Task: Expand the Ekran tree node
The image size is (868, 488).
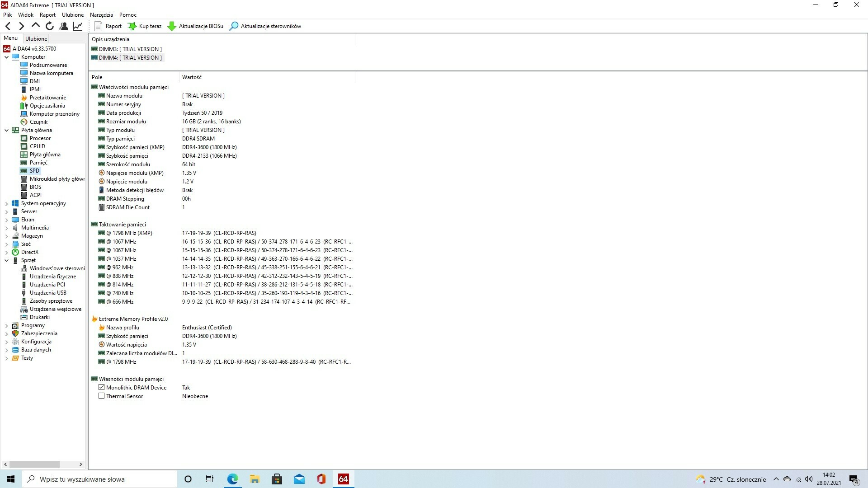Action: (6, 220)
